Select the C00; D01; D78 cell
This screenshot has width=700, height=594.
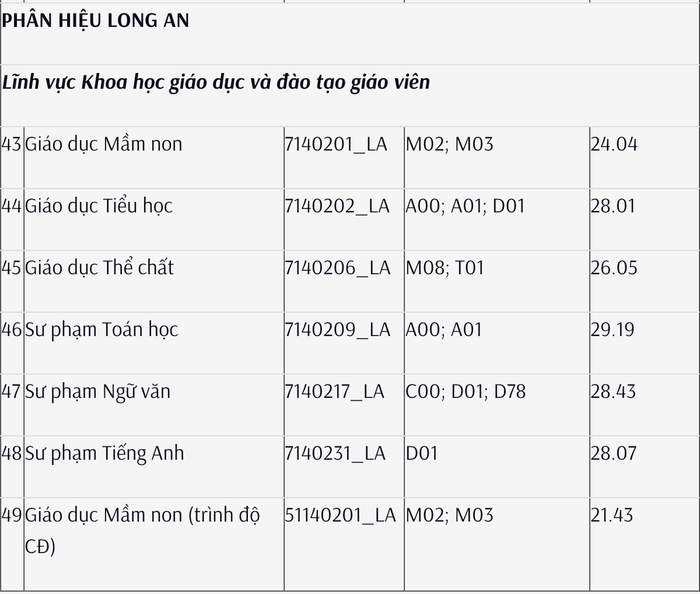pyautogui.click(x=466, y=391)
